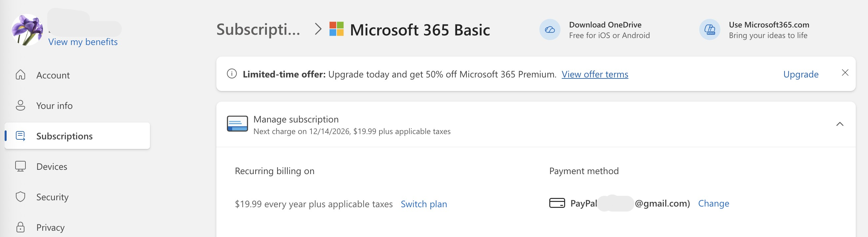Click the iris flower profile picture

27,29
